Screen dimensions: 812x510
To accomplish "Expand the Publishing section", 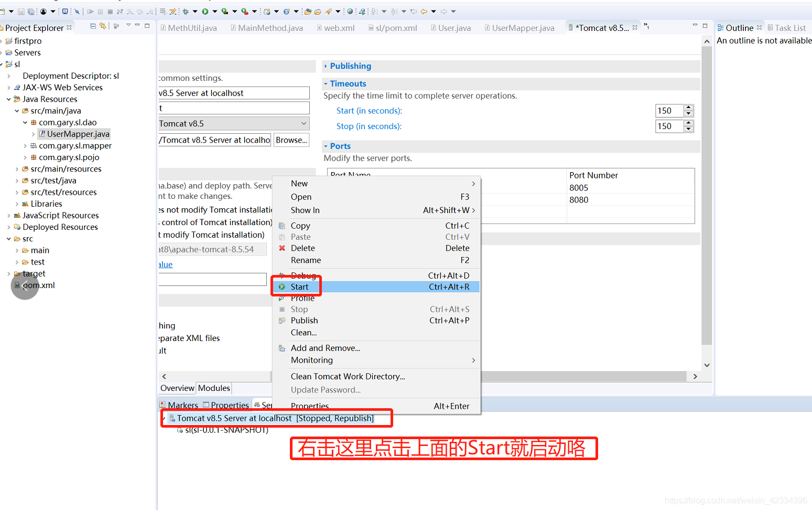I will point(326,66).
